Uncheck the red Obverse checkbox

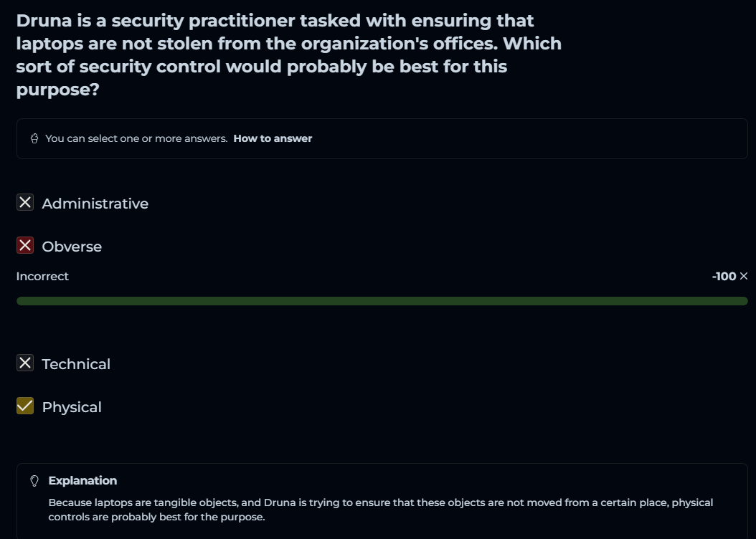25,246
